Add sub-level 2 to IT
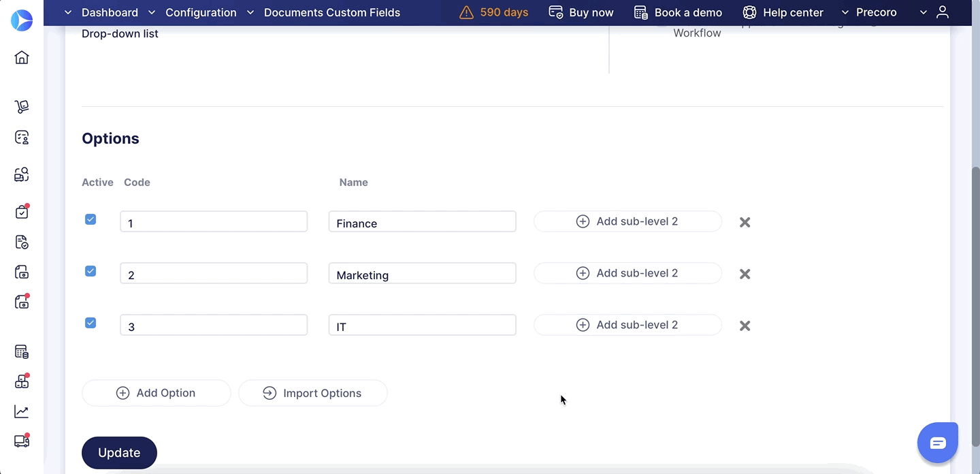 point(627,325)
